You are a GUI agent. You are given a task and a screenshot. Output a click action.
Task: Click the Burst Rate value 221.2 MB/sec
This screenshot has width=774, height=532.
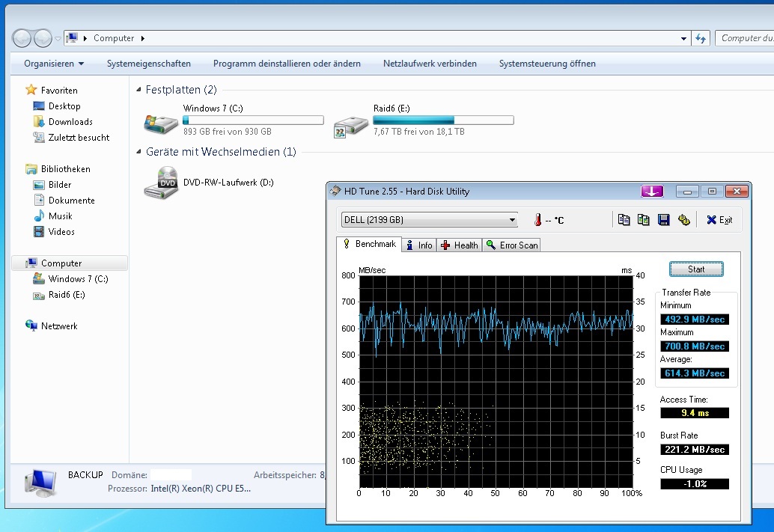click(695, 450)
